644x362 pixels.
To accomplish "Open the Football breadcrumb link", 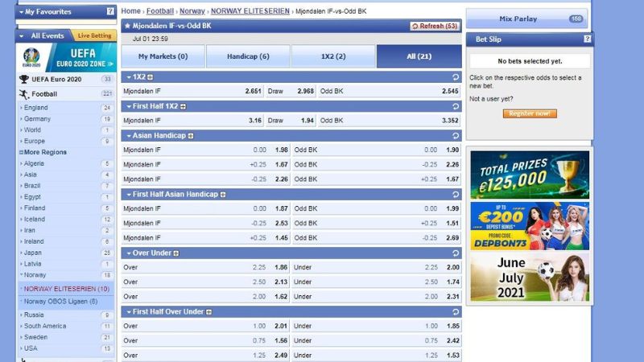I will tap(159, 11).
